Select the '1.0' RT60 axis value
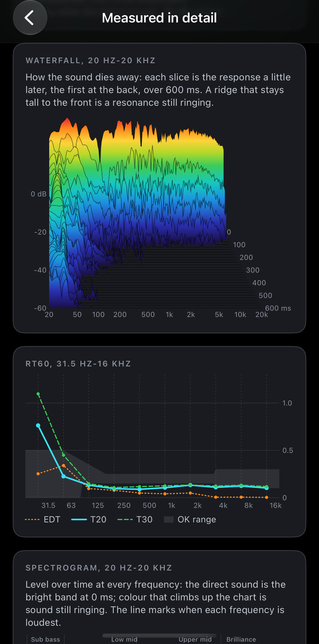Screen dimensions: 319x644 pos(287,403)
